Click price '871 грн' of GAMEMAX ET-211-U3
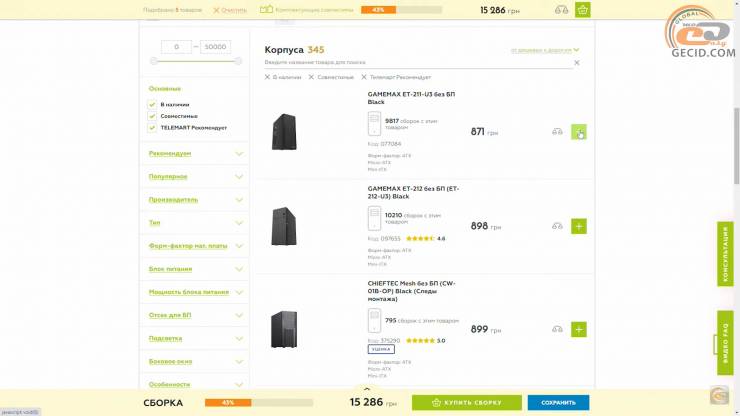 484,132
